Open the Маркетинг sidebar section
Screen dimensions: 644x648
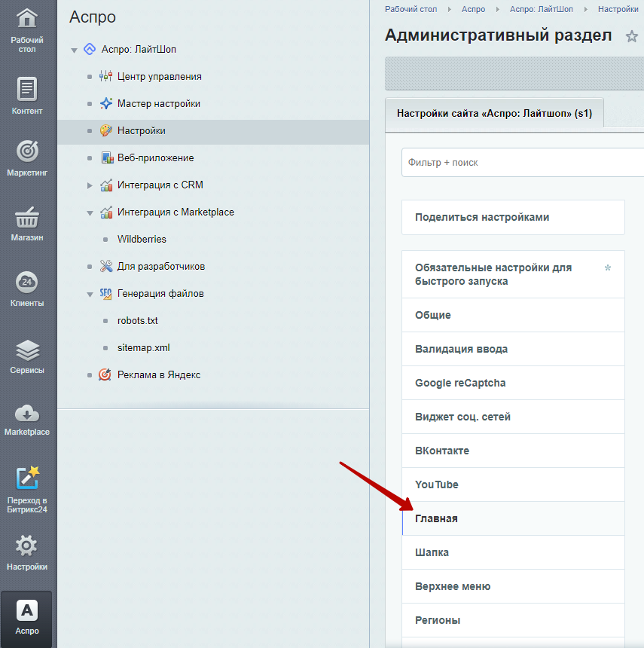[27, 158]
